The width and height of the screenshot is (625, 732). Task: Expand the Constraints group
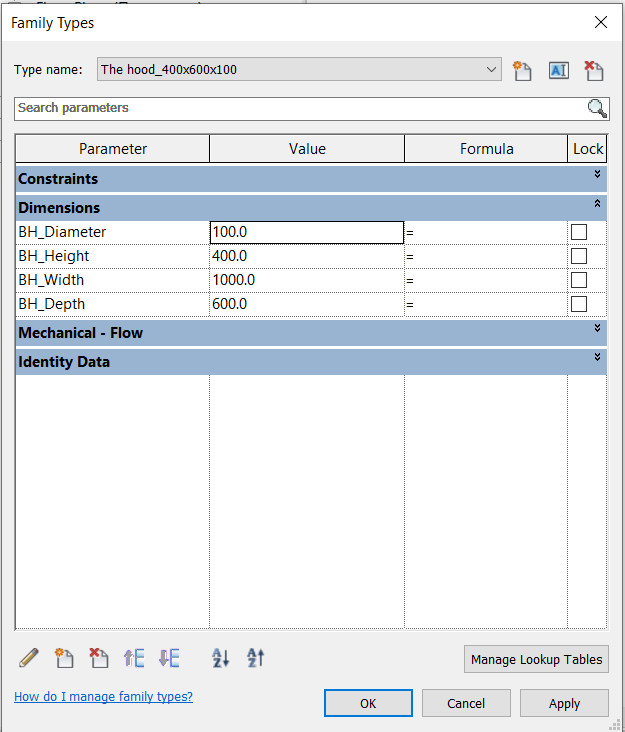pyautogui.click(x=597, y=174)
